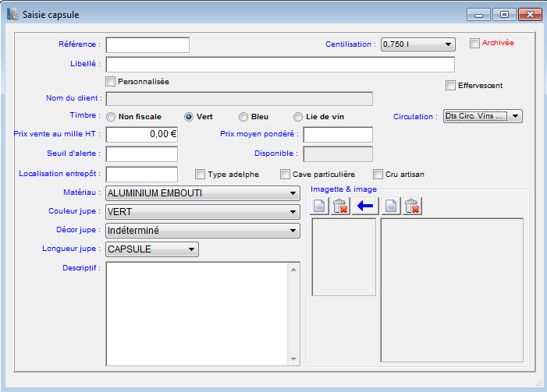Image resolution: width=547 pixels, height=392 pixels.
Task: Open the Longueur jupe dropdown
Action: pos(191,249)
